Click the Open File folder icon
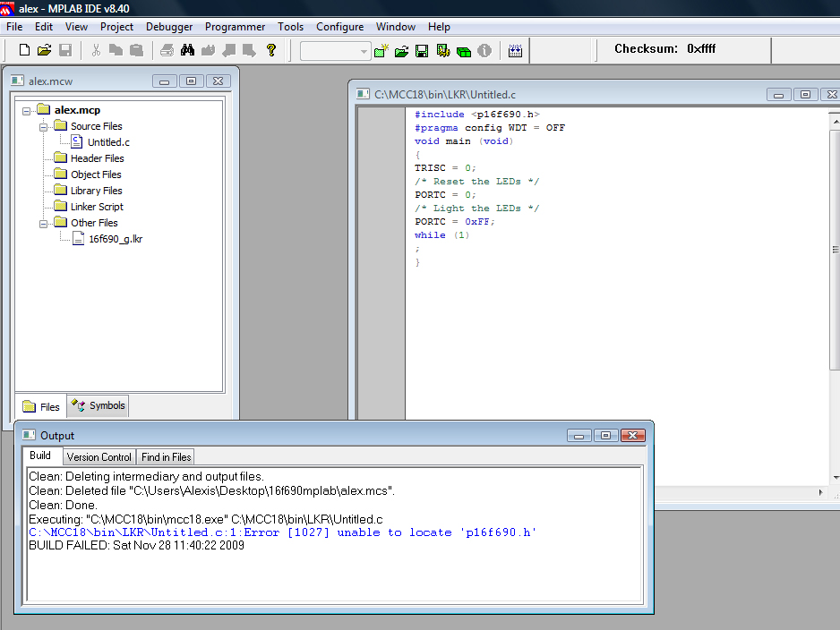The width and height of the screenshot is (840, 630). click(x=44, y=50)
